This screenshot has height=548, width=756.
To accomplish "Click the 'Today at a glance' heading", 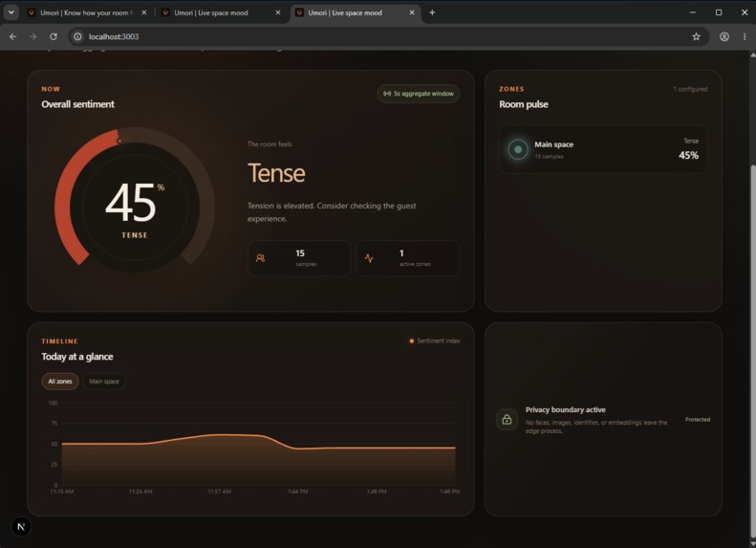I will pos(77,357).
